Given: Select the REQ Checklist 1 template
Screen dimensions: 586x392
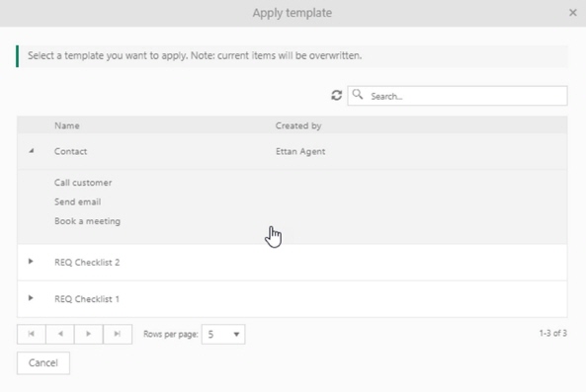Looking at the screenshot, I should (87, 298).
